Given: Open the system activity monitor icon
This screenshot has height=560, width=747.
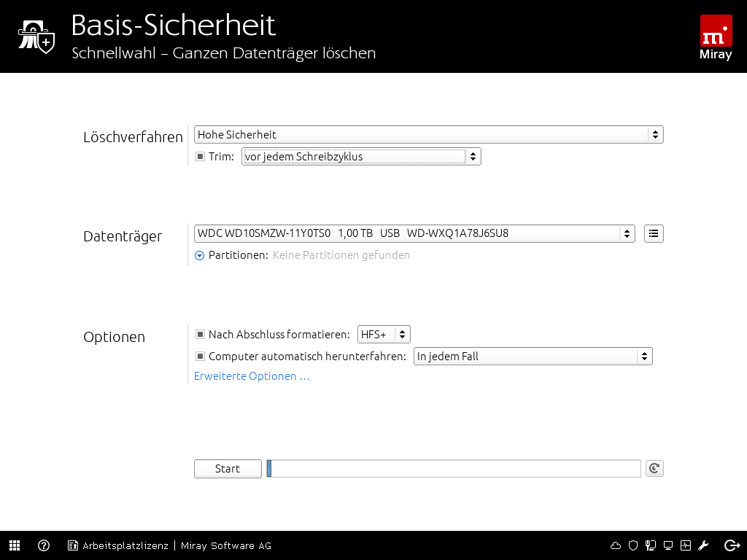Looking at the screenshot, I should (x=685, y=545).
